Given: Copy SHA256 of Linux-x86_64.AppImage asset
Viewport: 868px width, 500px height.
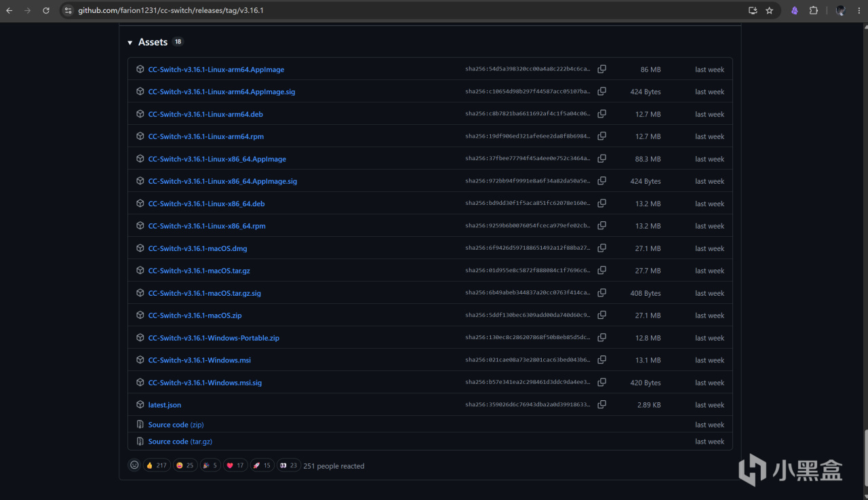Looking at the screenshot, I should pyautogui.click(x=601, y=159).
